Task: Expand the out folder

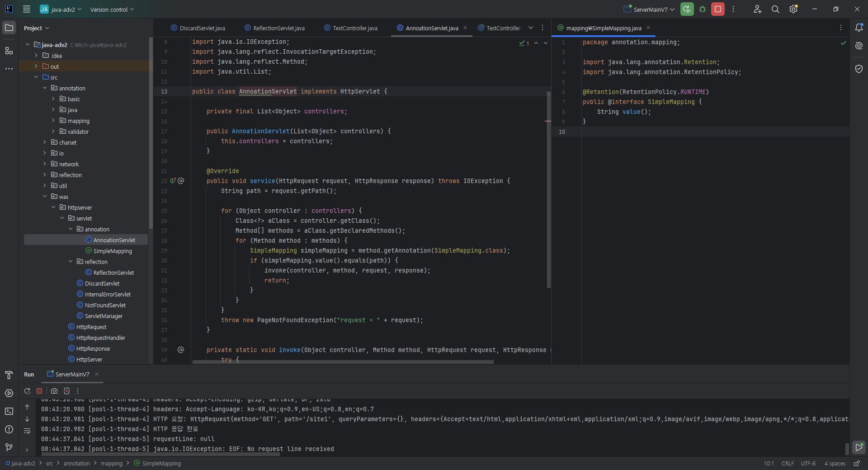Action: (36, 66)
